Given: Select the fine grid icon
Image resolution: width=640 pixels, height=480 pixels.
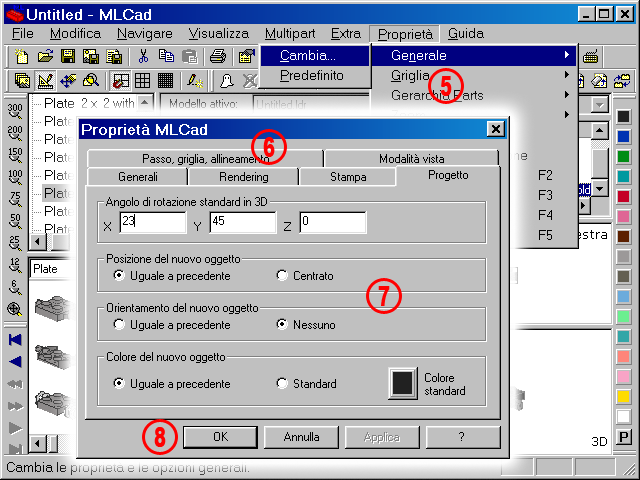Looking at the screenshot, I should (165, 80).
